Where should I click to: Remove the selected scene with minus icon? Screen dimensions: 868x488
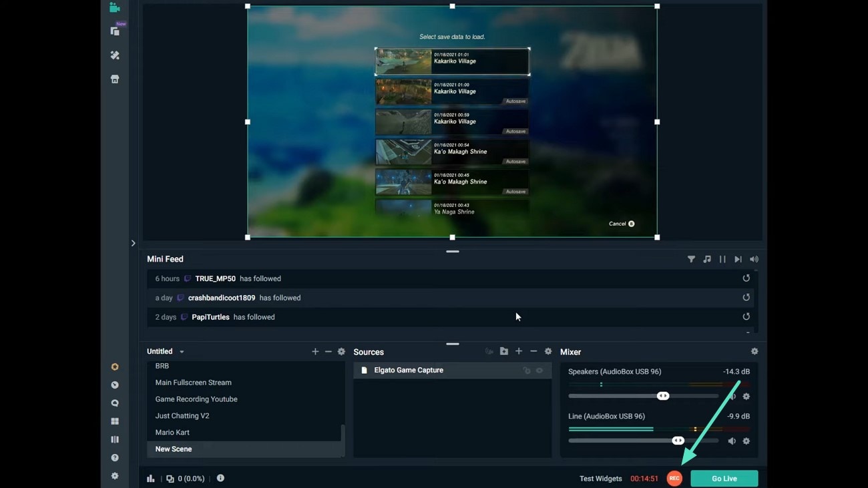pos(329,352)
